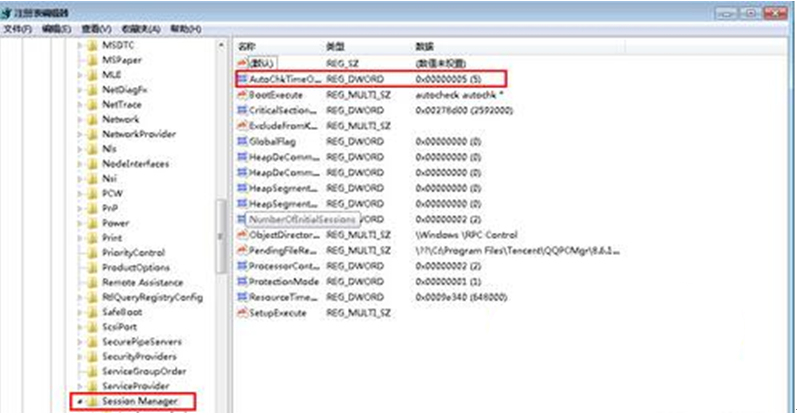Select the GlobalFlag DWORD value icon
This screenshot has height=415, width=797.
point(241,141)
